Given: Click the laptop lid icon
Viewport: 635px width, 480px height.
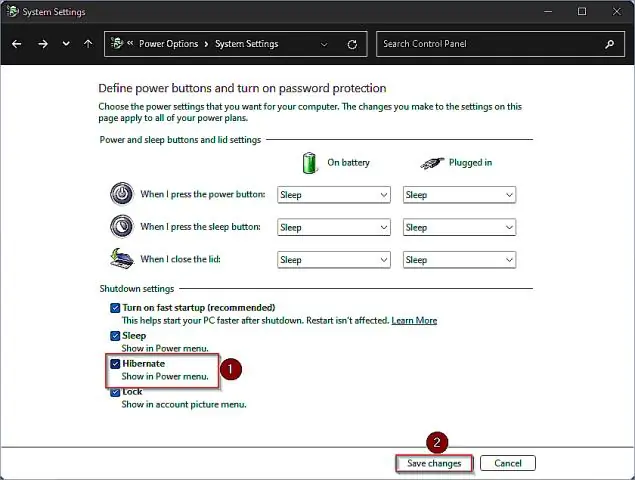Looking at the screenshot, I should point(121,259).
